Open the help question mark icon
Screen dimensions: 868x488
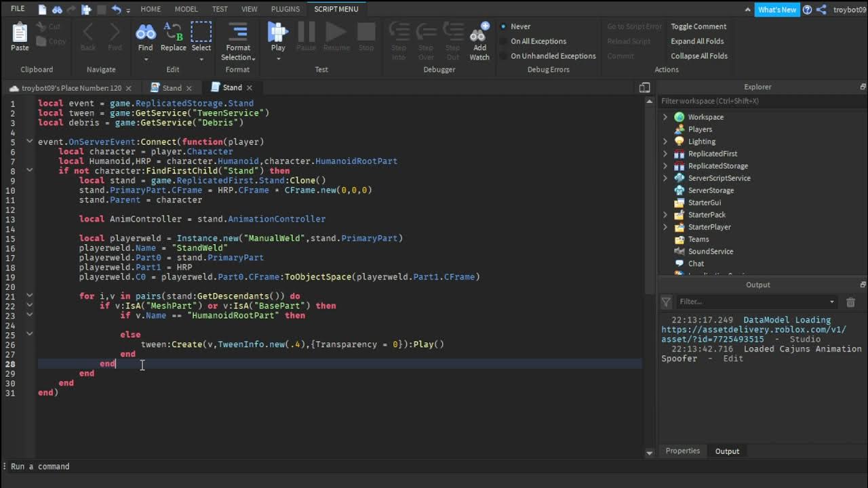[808, 9]
